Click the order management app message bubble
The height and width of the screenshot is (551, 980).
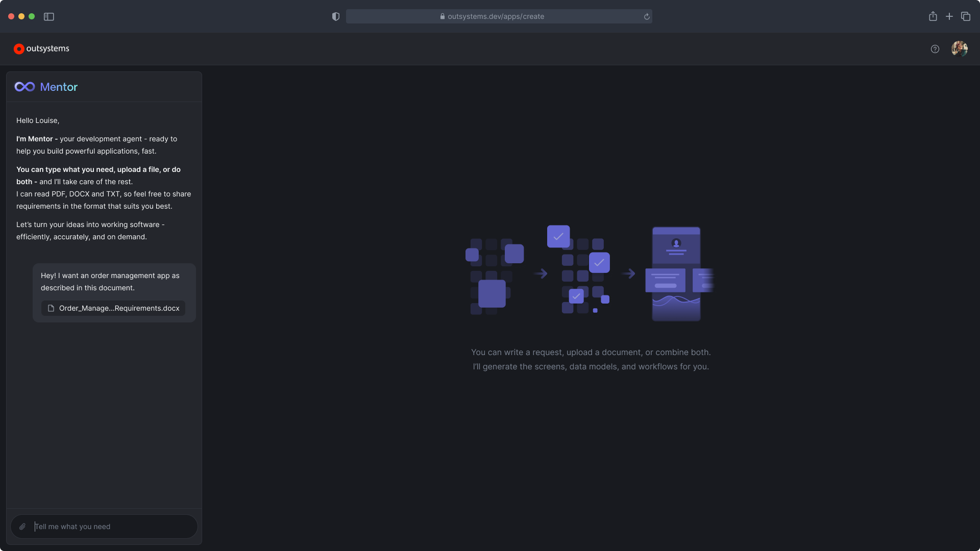[114, 293]
